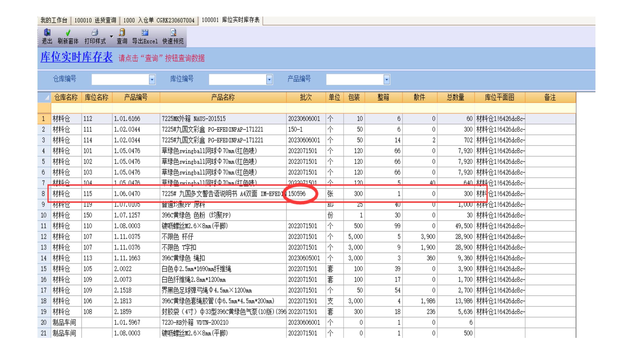
Task: Click the 产品名称 column header
Action: (223, 97)
